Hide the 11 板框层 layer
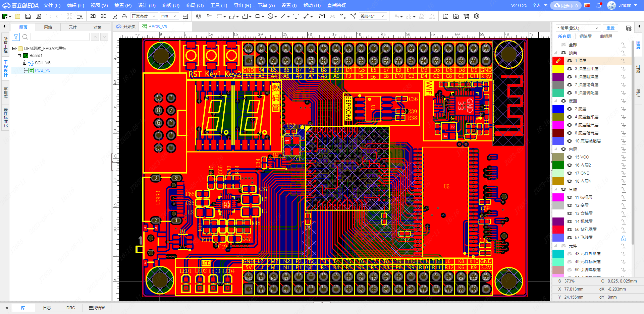The height and width of the screenshot is (314, 644). [570, 197]
